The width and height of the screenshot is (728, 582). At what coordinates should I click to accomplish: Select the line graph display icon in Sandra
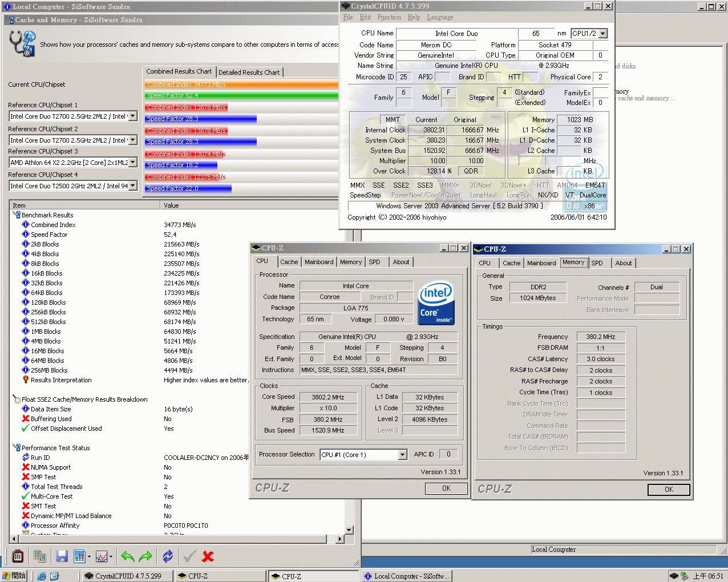(102, 556)
